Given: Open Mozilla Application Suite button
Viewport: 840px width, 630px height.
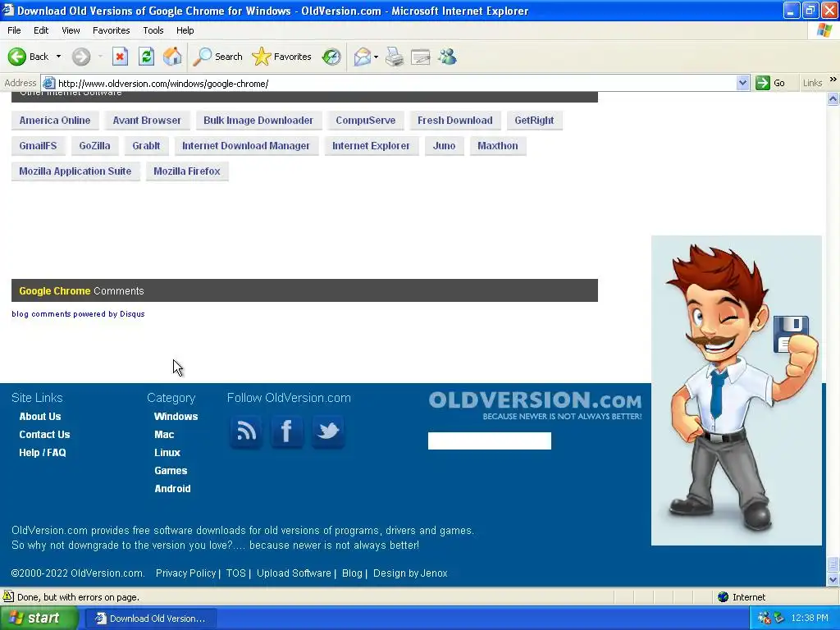Looking at the screenshot, I should (75, 171).
